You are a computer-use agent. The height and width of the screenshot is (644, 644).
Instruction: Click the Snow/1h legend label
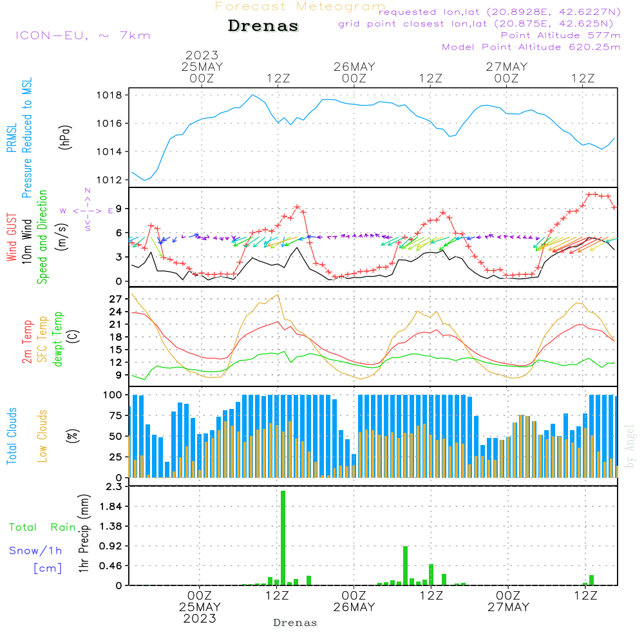point(35,551)
